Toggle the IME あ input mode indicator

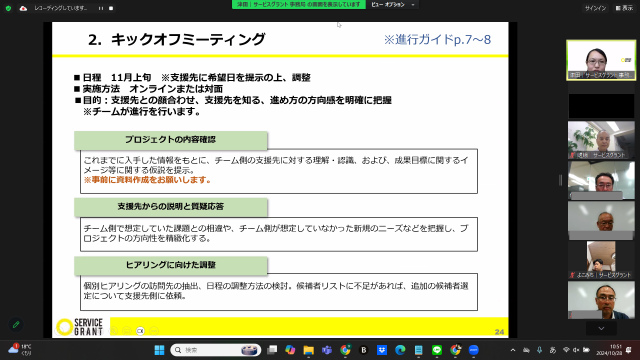tap(553, 350)
